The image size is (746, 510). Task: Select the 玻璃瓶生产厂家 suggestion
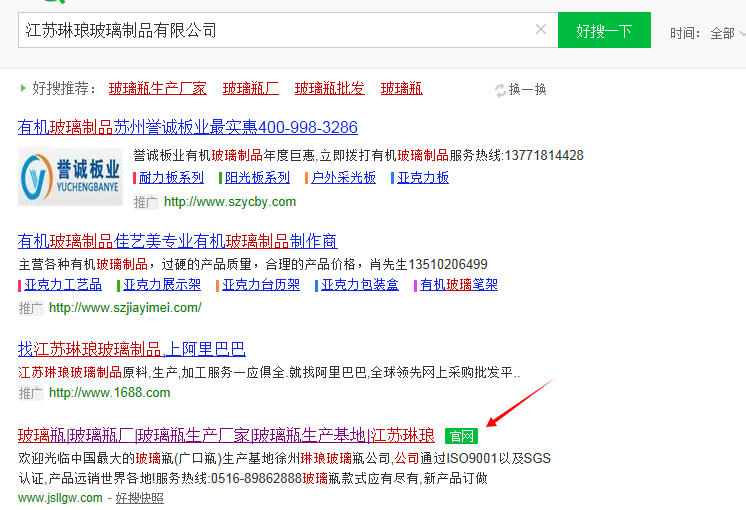point(158,89)
